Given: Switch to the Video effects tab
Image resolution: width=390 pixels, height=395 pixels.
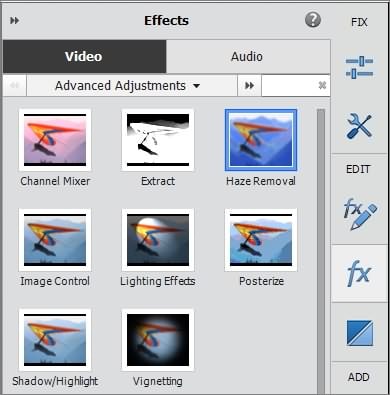Looking at the screenshot, I should tap(85, 56).
